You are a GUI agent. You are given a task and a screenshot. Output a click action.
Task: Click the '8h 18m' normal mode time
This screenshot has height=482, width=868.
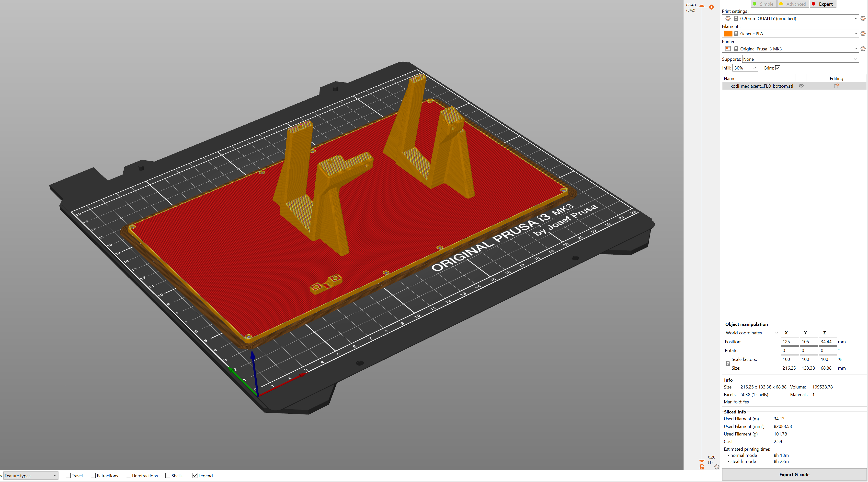781,455
